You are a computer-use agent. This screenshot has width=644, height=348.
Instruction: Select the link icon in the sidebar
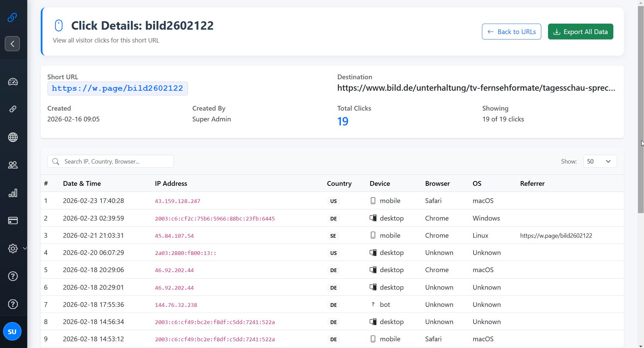(13, 109)
